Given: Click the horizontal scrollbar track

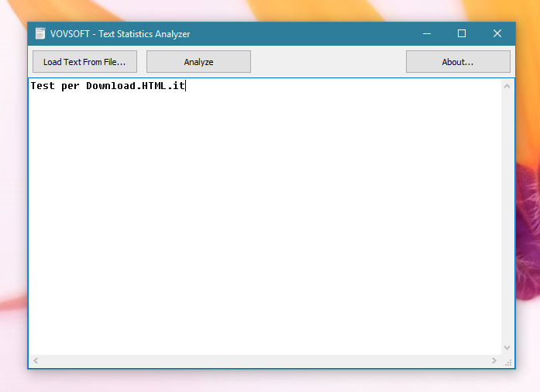Looking at the screenshot, I should 263,361.
